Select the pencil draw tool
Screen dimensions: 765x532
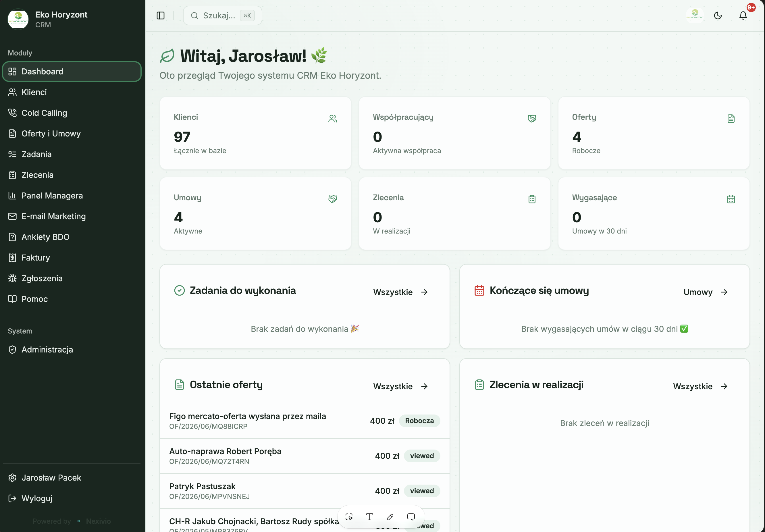390,517
